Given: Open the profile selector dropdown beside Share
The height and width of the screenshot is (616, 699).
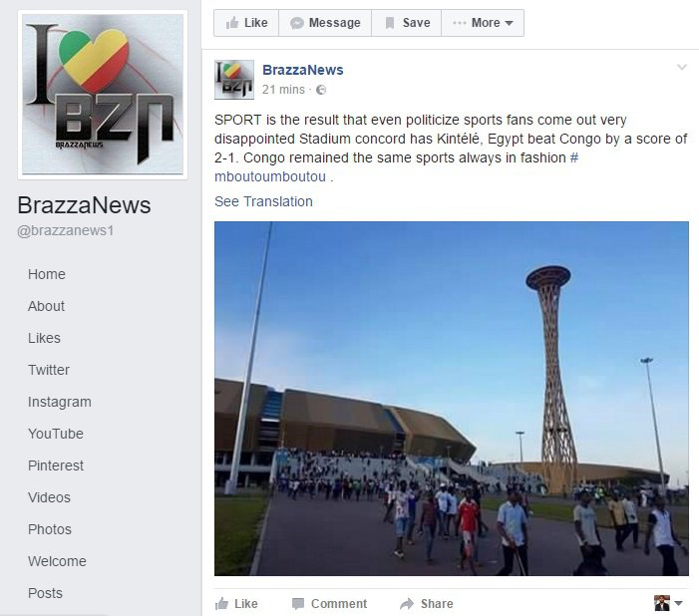Looking at the screenshot, I should pos(668,603).
